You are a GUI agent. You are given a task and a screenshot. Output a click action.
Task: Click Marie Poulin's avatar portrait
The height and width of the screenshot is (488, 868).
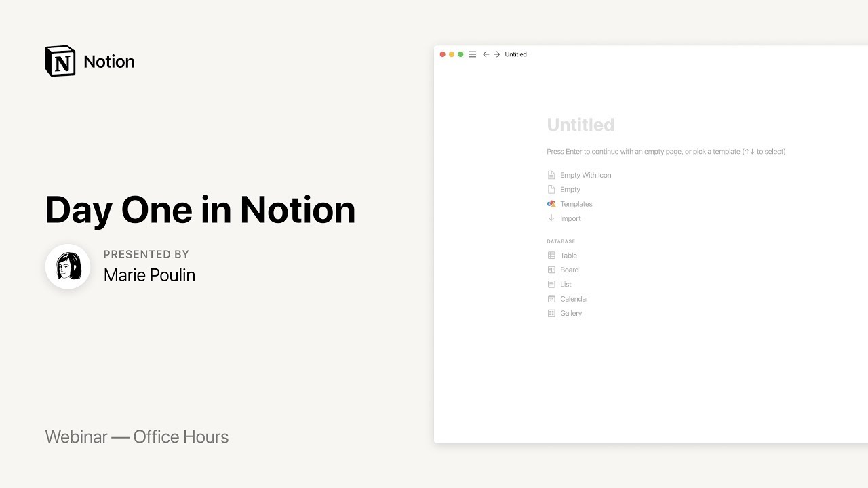[x=68, y=266]
